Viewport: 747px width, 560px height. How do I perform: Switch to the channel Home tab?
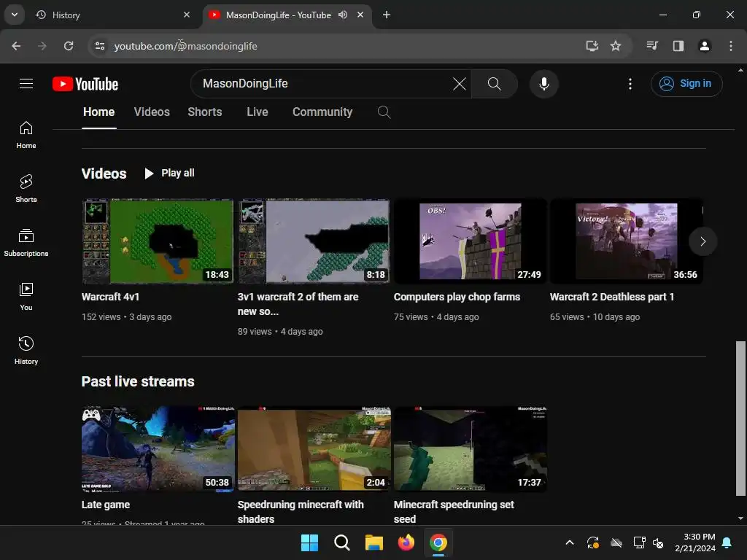click(x=98, y=112)
